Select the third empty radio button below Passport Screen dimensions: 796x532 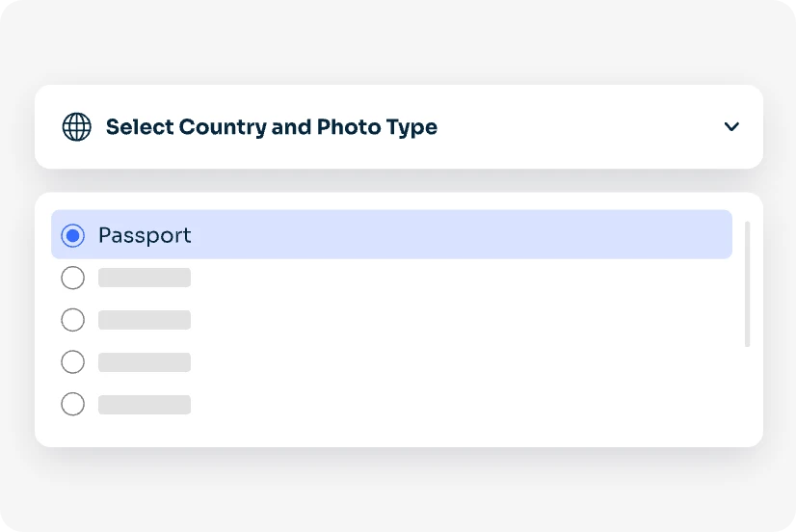(72, 362)
